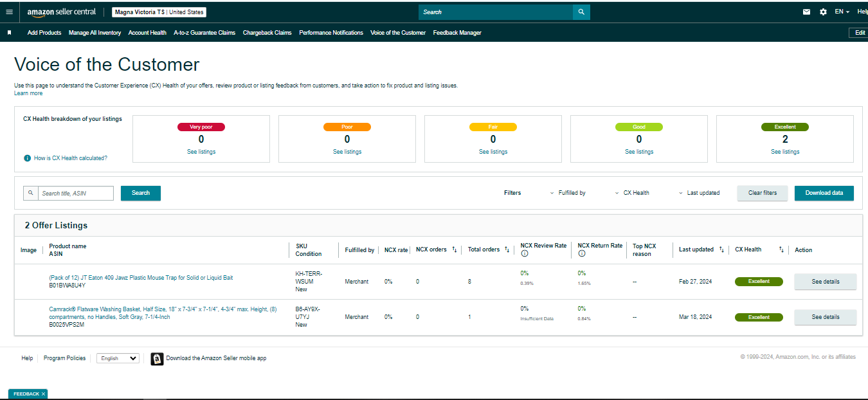Click the FEEDBACK tab label
868x400 pixels.
[x=26, y=394]
